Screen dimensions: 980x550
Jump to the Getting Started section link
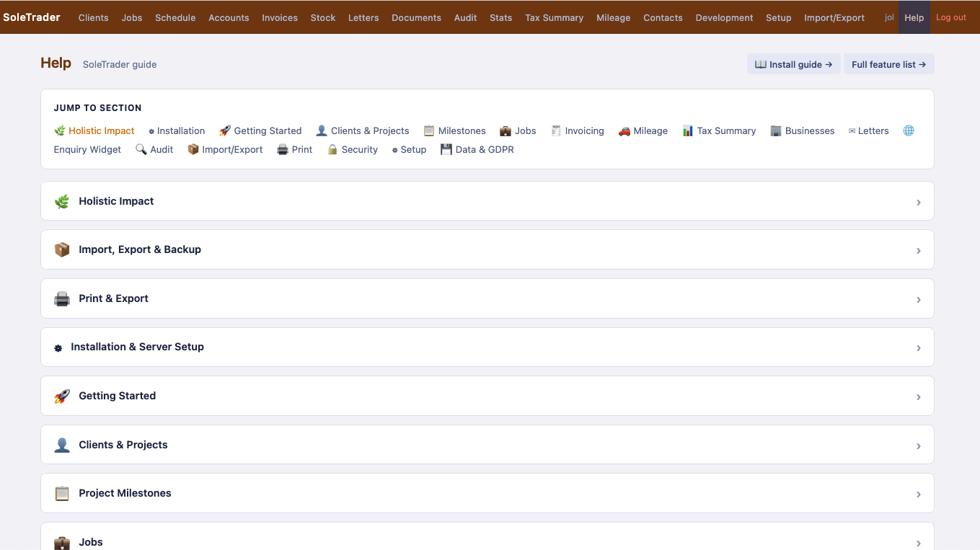pos(260,130)
